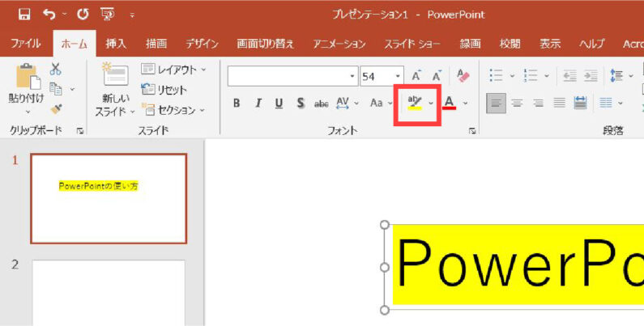Open the レイアウト menu
The height and width of the screenshot is (326, 644).
coord(173,70)
